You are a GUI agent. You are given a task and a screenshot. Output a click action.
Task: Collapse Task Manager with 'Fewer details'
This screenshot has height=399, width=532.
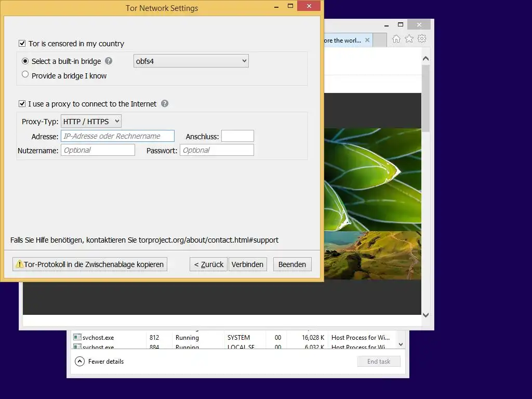(x=99, y=362)
